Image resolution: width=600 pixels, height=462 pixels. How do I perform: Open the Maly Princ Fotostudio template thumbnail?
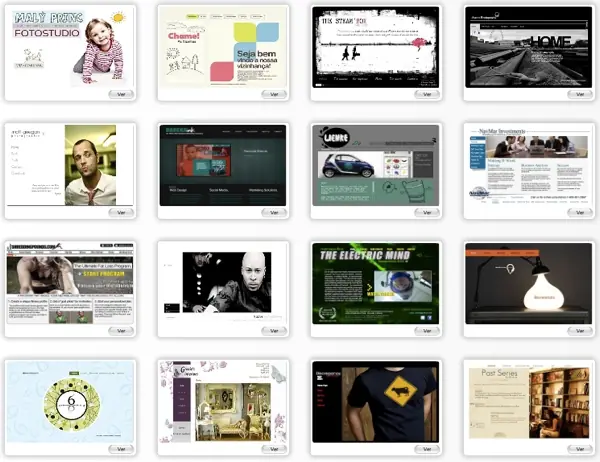click(70, 47)
